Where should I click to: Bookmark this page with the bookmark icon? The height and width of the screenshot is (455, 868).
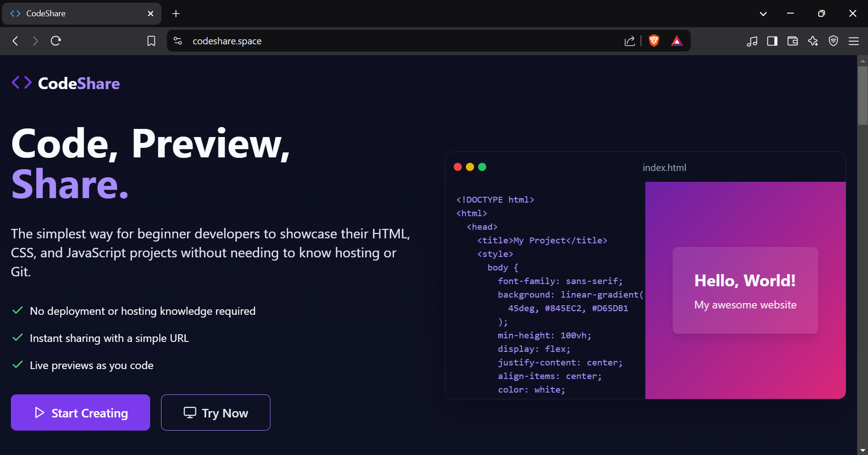click(151, 41)
